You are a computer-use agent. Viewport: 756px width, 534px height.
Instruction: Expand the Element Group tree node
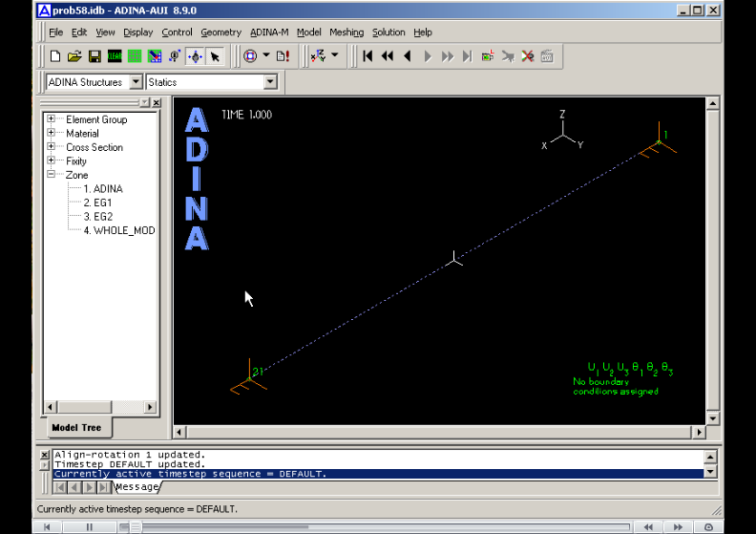click(x=51, y=118)
